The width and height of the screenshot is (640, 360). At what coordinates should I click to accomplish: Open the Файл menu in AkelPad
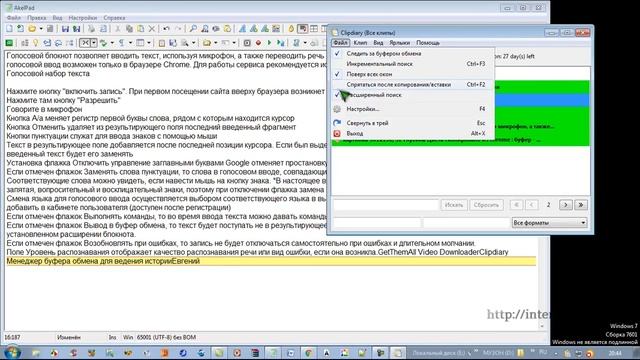click(13, 18)
